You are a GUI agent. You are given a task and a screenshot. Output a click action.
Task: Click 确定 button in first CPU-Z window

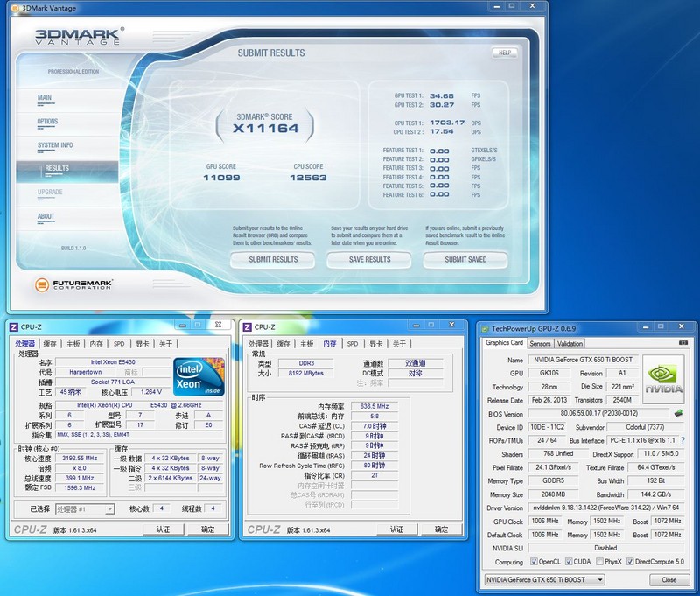pos(207,529)
